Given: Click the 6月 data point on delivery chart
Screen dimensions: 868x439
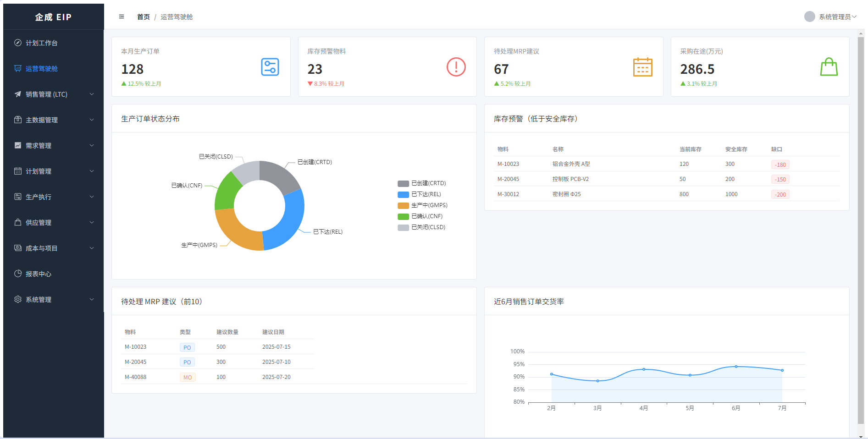Looking at the screenshot, I should pyautogui.click(x=736, y=367).
